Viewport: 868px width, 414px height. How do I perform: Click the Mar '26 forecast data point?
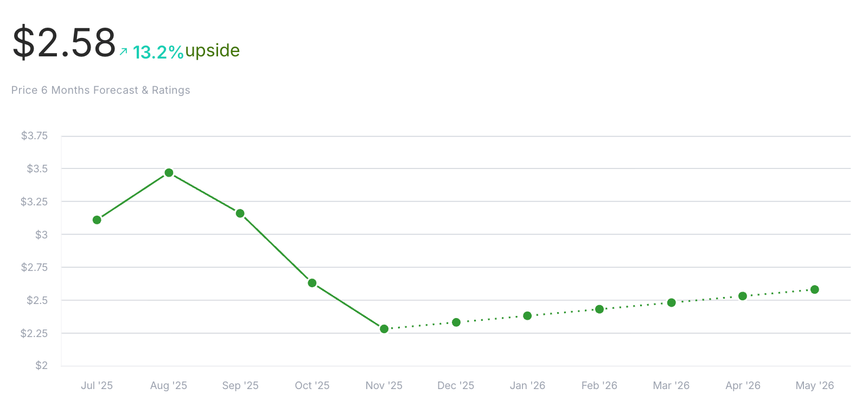pyautogui.click(x=672, y=302)
